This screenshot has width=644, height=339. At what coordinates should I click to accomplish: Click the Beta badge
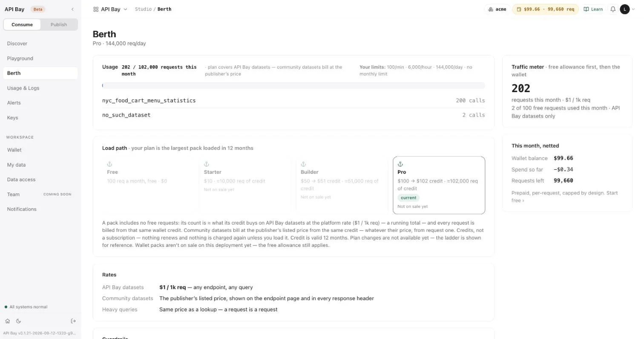(38, 9)
